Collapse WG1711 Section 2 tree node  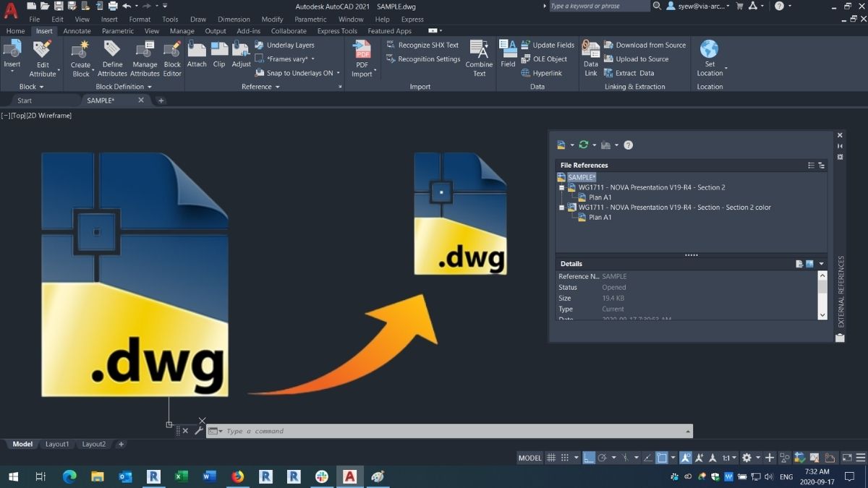pyautogui.click(x=561, y=187)
